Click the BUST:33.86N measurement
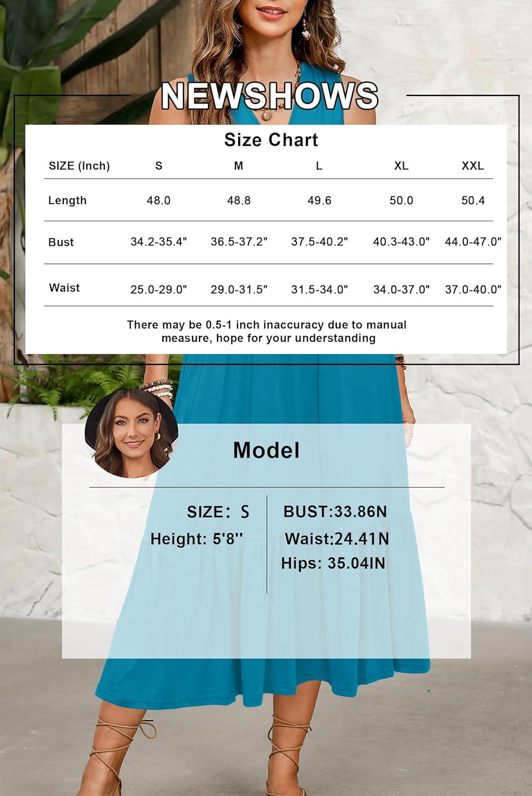532x796 pixels. pos(335,512)
